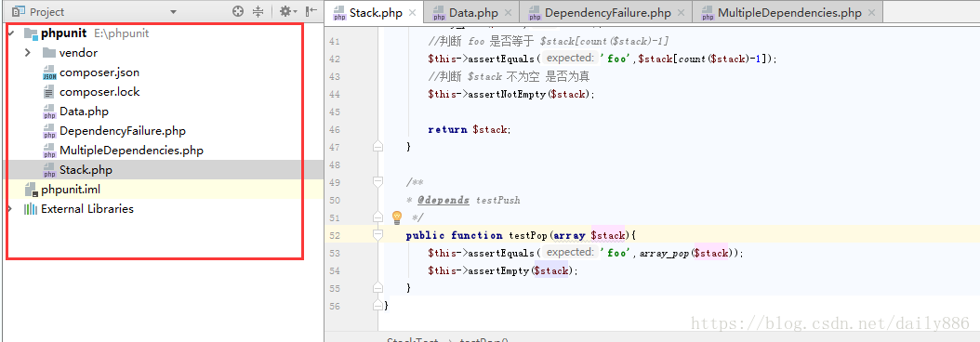The width and height of the screenshot is (980, 342).
Task: Click External Libraries label
Action: (x=86, y=209)
